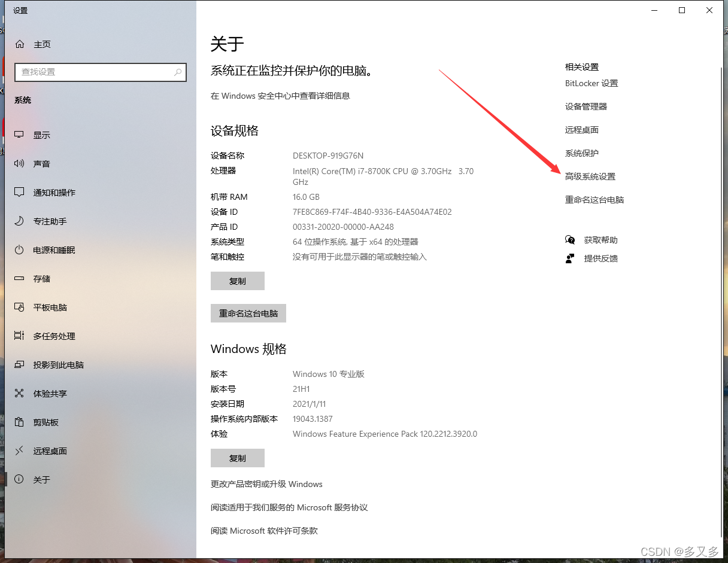
Task: Click the Focus assist moon icon
Action: pos(20,221)
